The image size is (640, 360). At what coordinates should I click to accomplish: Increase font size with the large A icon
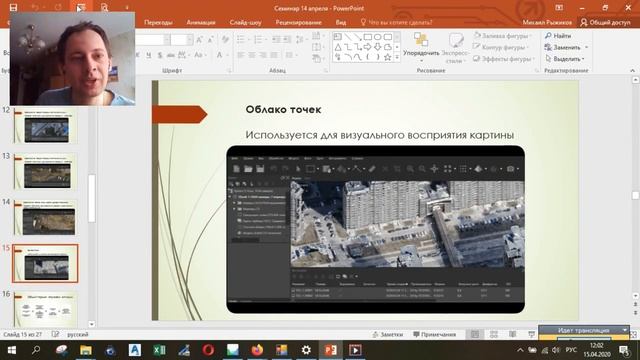click(199, 40)
